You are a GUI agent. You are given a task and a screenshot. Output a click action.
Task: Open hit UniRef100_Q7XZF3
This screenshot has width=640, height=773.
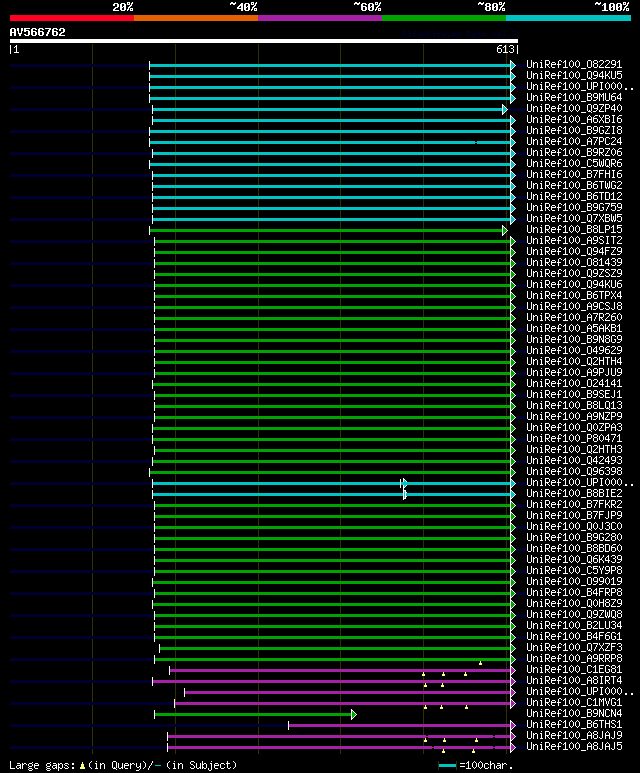(574, 647)
